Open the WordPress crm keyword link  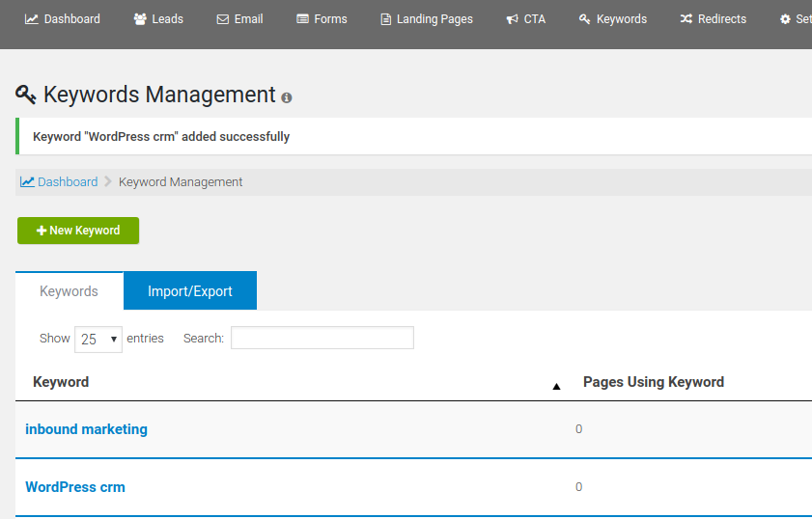click(x=75, y=487)
